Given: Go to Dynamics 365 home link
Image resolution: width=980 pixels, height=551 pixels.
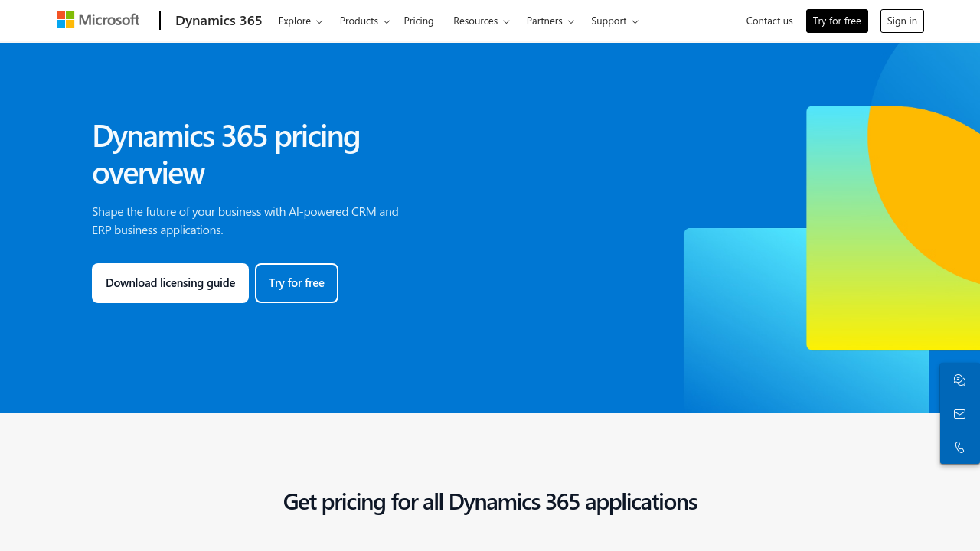Looking at the screenshot, I should [x=218, y=21].
